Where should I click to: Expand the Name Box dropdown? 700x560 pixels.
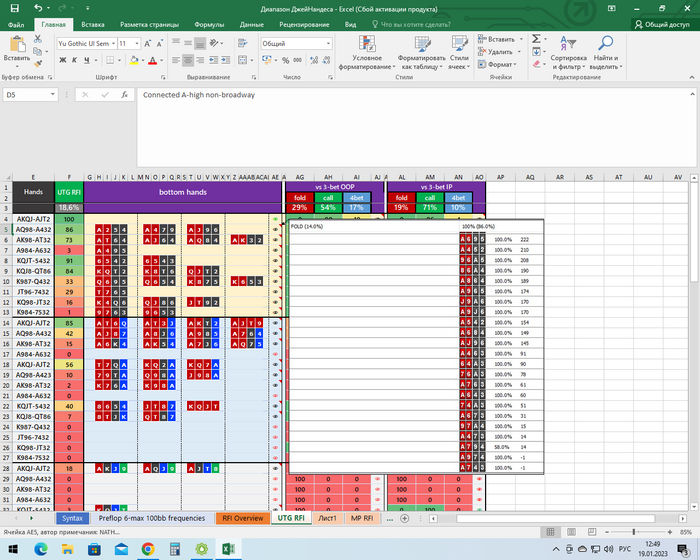[53, 95]
